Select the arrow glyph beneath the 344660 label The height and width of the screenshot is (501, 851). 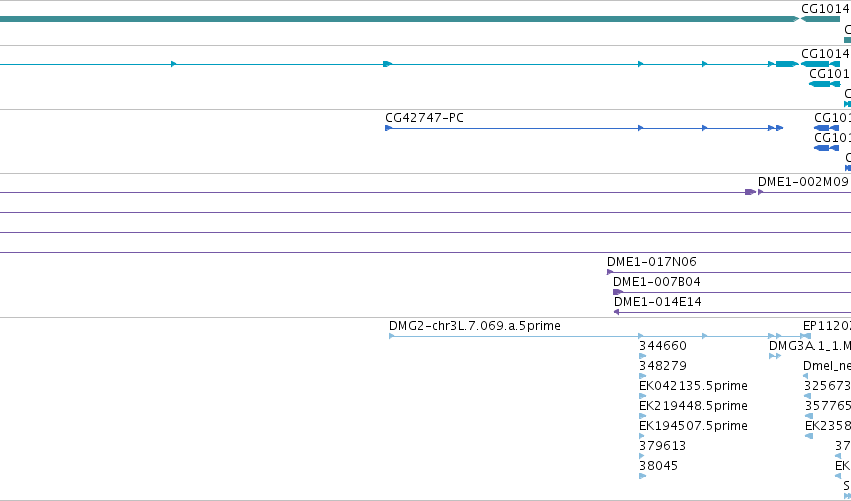pos(643,356)
